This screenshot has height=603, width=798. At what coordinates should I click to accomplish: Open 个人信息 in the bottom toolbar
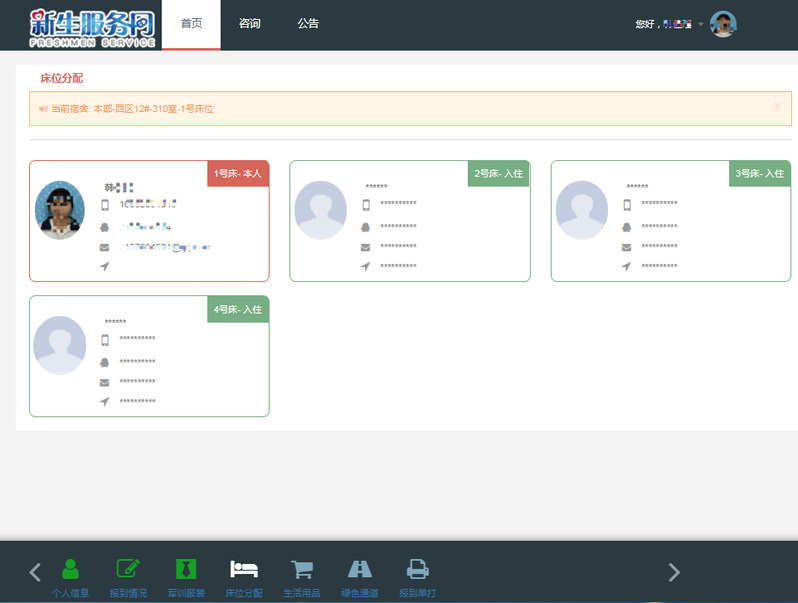coord(70,570)
